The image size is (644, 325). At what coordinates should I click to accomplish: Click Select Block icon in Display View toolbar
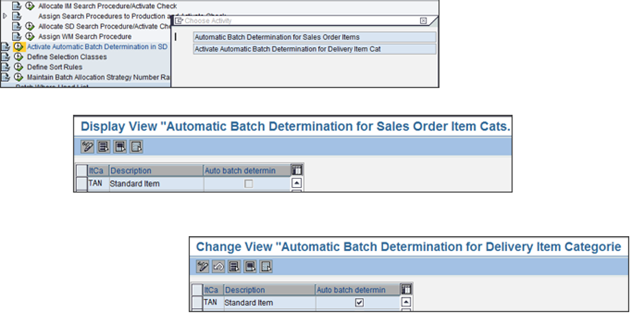pos(120,147)
